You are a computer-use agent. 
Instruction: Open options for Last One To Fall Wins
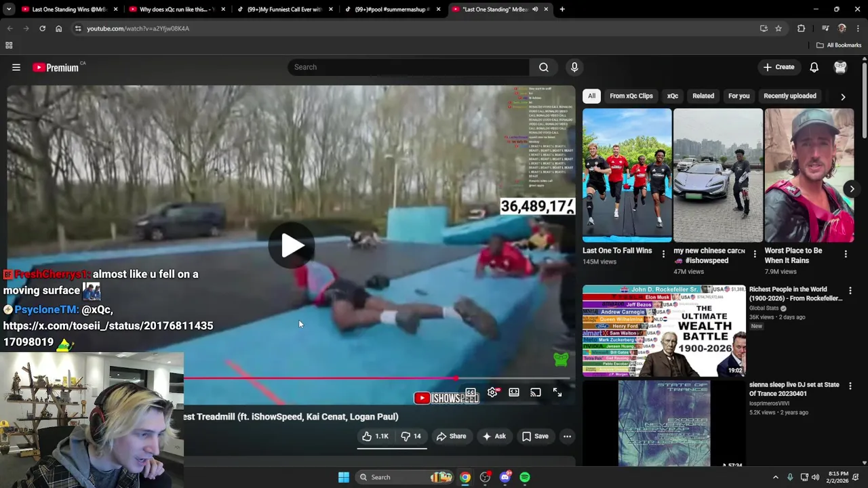(x=663, y=254)
